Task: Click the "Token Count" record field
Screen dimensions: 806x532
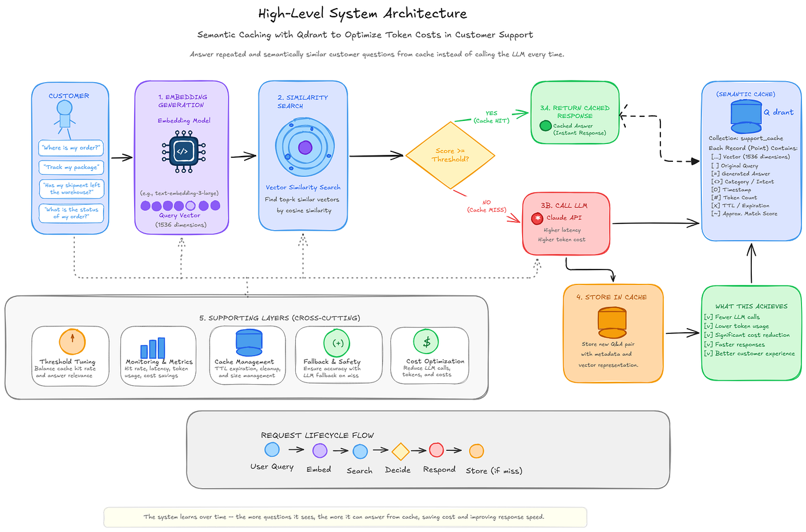Action: pos(734,197)
